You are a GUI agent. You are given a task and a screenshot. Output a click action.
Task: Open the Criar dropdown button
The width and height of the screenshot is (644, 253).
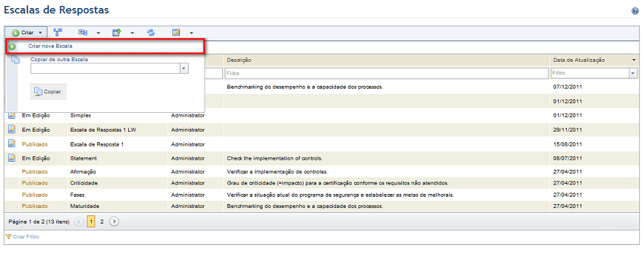26,32
